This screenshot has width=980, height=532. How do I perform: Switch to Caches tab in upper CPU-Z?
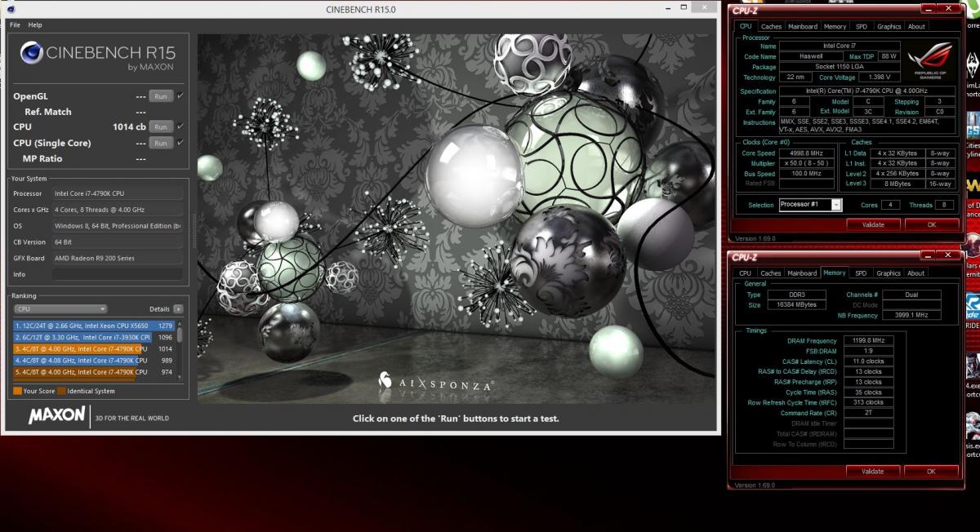[x=771, y=27]
